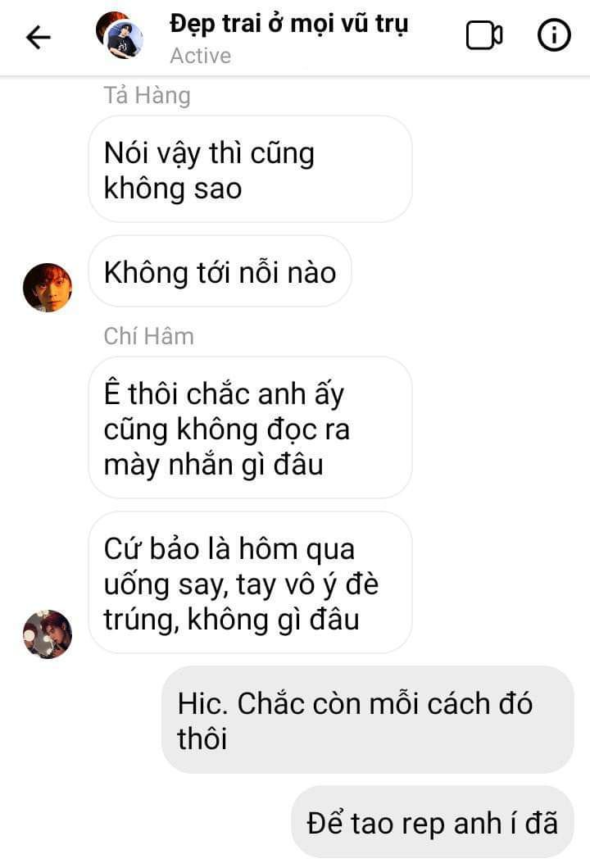Tap the sender name Chí Hâm

pos(149,336)
